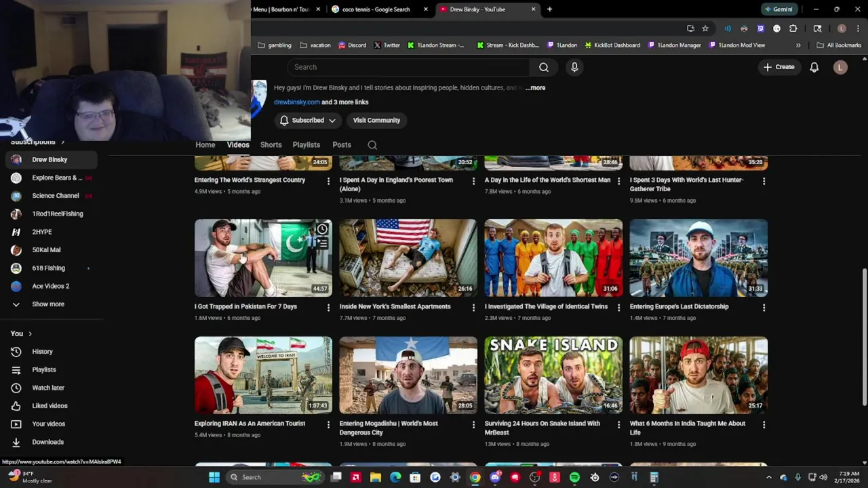Open 1Rod1ReelFishing subscription
Screen dimensions: 868x488
(51, 214)
